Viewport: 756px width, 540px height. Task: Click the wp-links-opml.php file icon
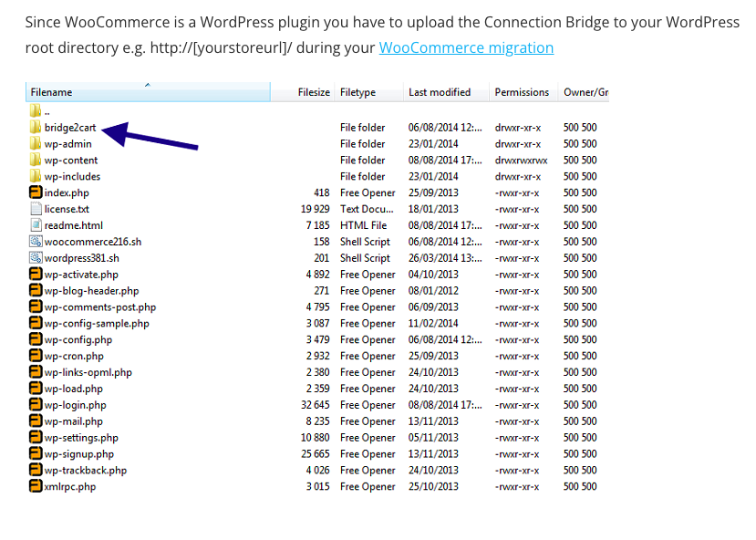tap(36, 372)
